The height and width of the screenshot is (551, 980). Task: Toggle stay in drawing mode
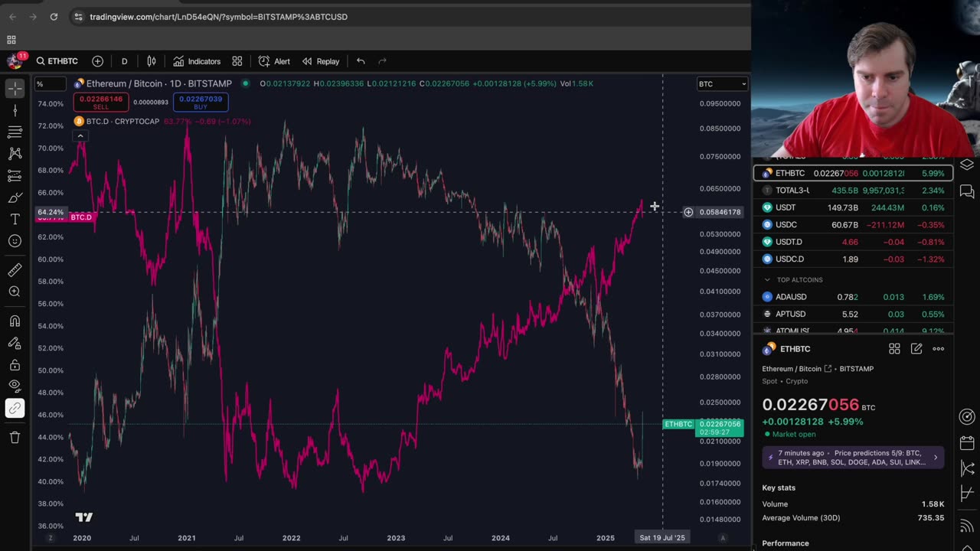(15, 343)
